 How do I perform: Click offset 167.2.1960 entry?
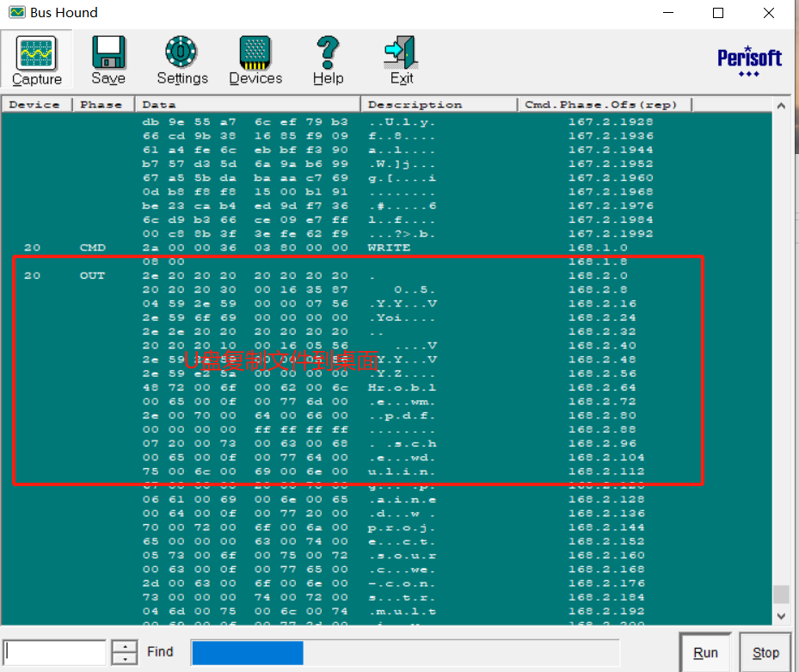point(611,178)
